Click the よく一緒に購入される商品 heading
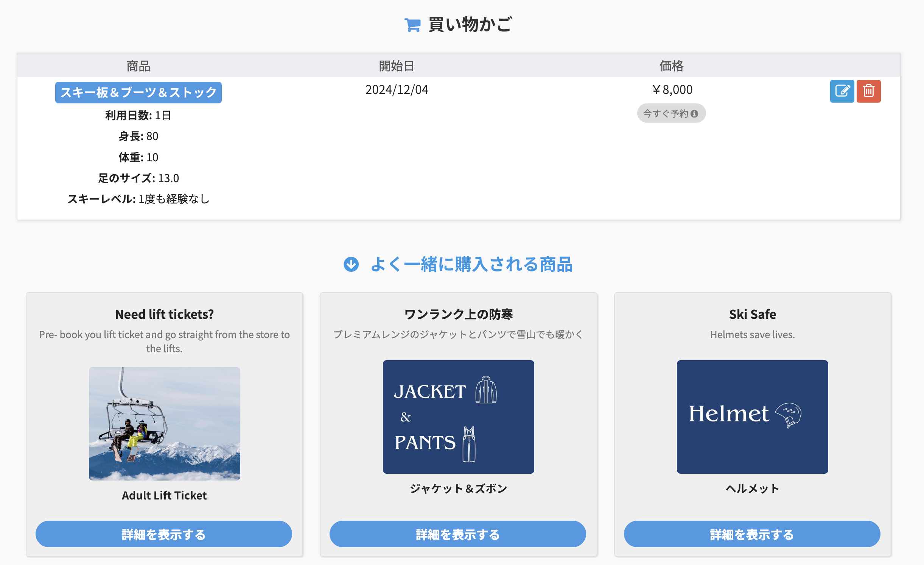924x565 pixels. pyautogui.click(x=471, y=264)
